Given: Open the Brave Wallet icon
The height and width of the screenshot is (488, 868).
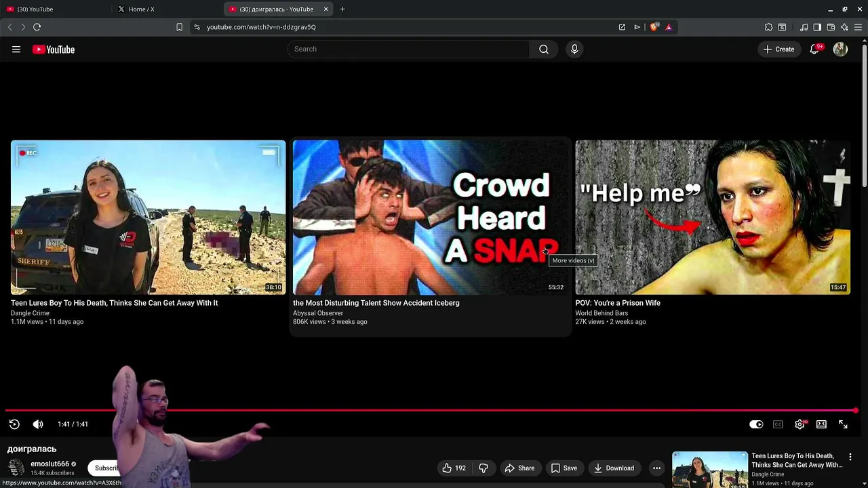Looking at the screenshot, I should [831, 27].
